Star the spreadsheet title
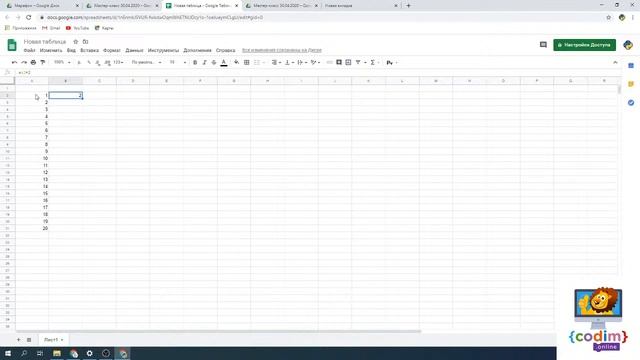The height and width of the screenshot is (360, 640). (76, 42)
